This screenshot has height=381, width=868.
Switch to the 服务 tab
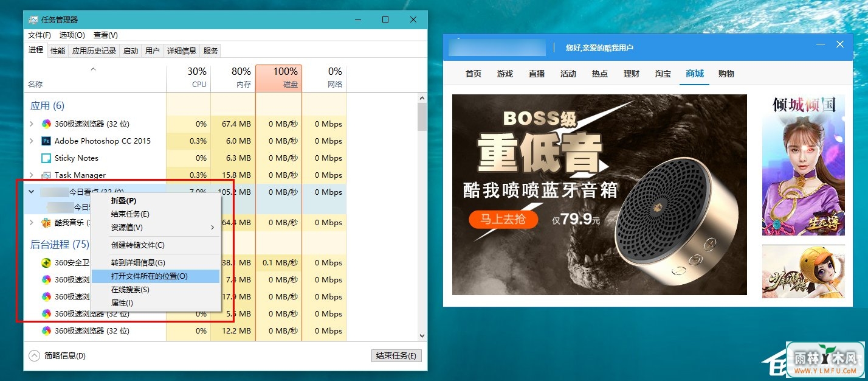(x=211, y=51)
